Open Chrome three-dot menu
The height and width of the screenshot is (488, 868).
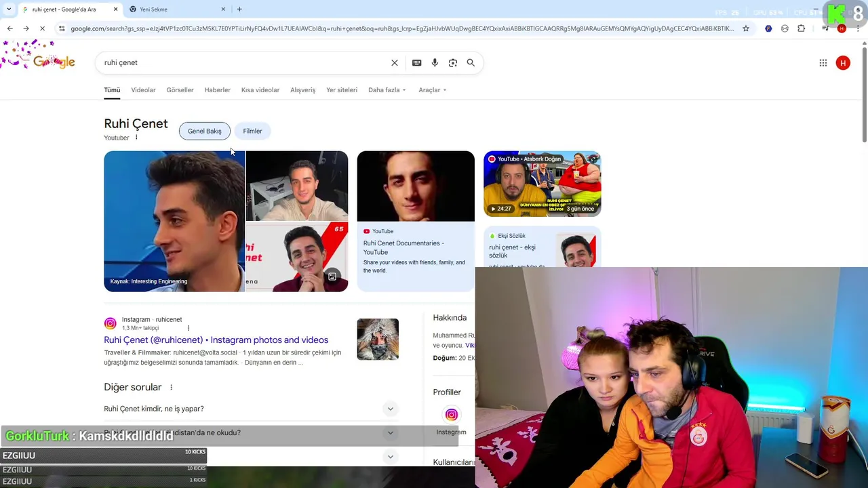coord(858,28)
